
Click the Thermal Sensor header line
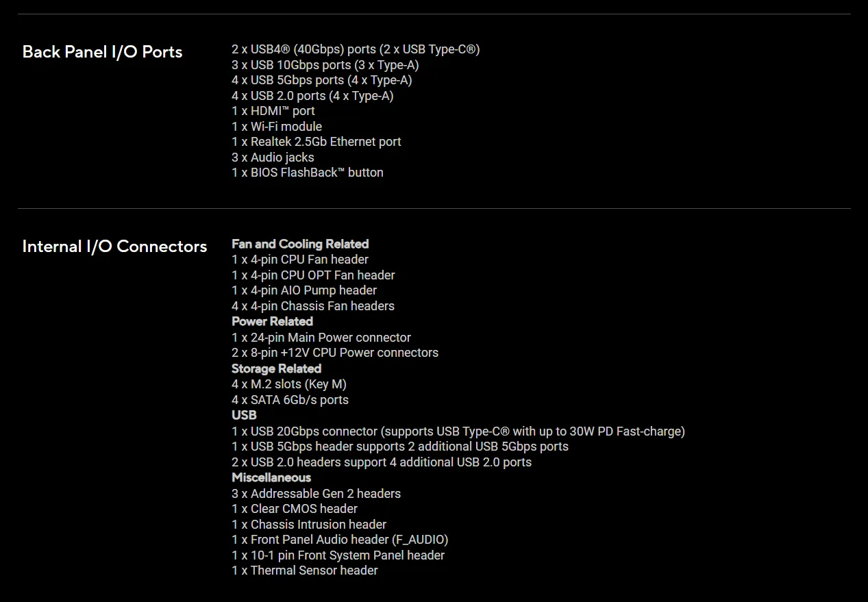click(x=304, y=570)
